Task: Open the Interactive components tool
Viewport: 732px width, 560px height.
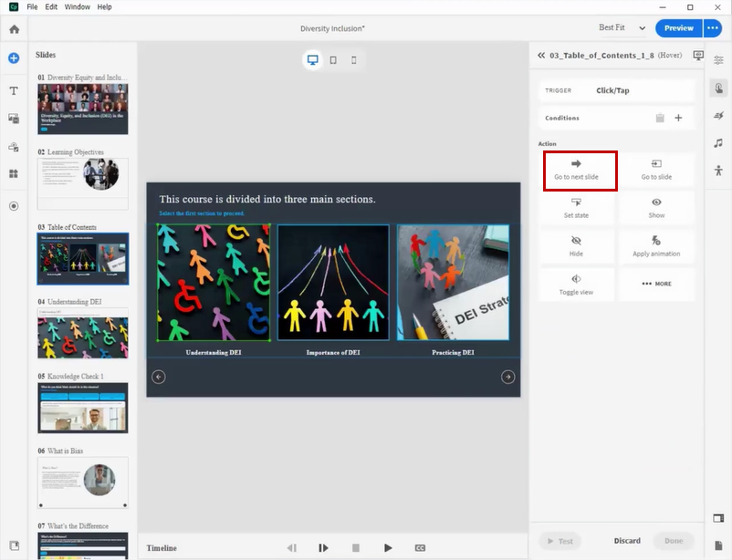Action: click(x=14, y=147)
